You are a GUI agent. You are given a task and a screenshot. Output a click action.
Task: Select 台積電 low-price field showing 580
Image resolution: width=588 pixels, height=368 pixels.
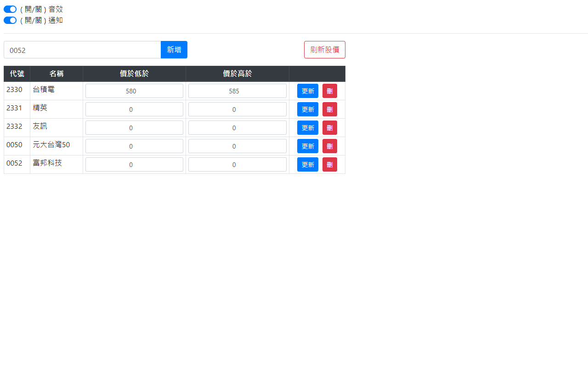134,91
